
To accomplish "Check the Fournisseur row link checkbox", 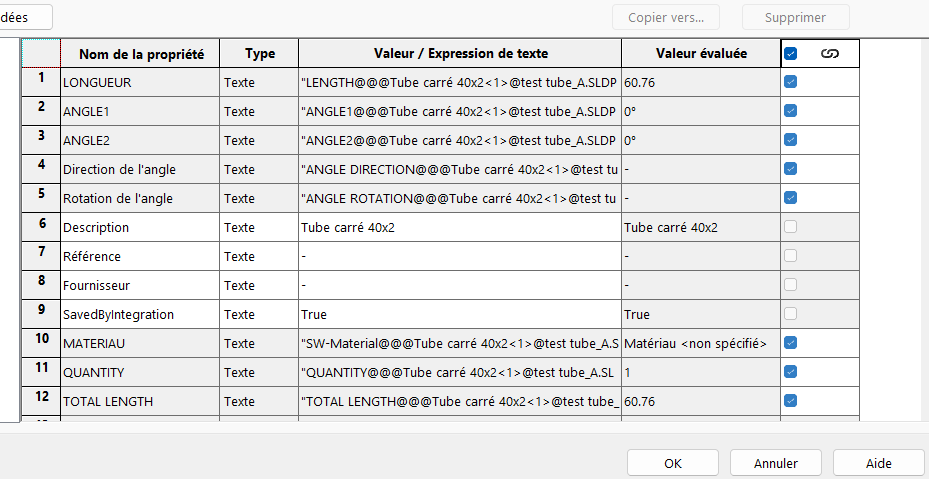I will pos(790,285).
